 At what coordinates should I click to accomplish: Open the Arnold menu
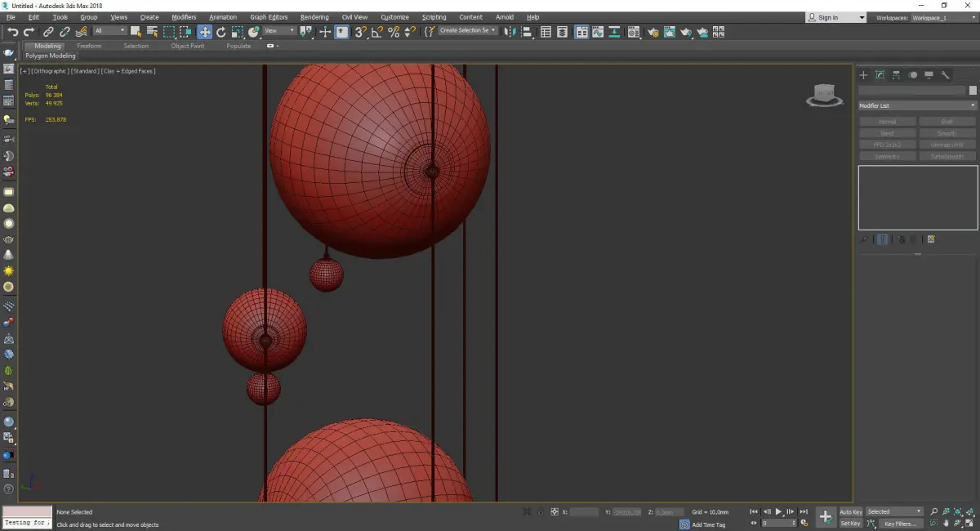[x=505, y=17]
